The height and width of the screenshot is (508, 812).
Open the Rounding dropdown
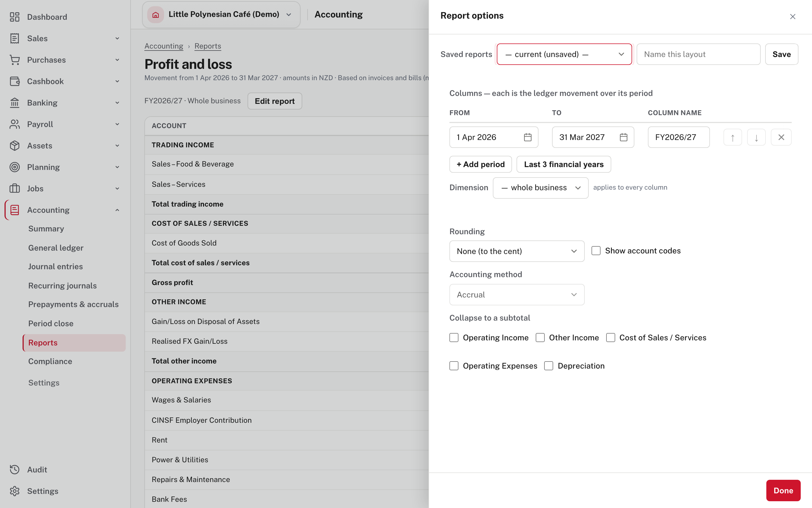click(517, 251)
